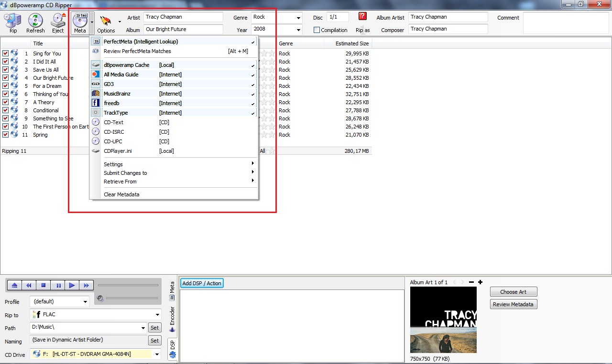Uncheck the track 1 Sing for You checkbox

(6, 54)
